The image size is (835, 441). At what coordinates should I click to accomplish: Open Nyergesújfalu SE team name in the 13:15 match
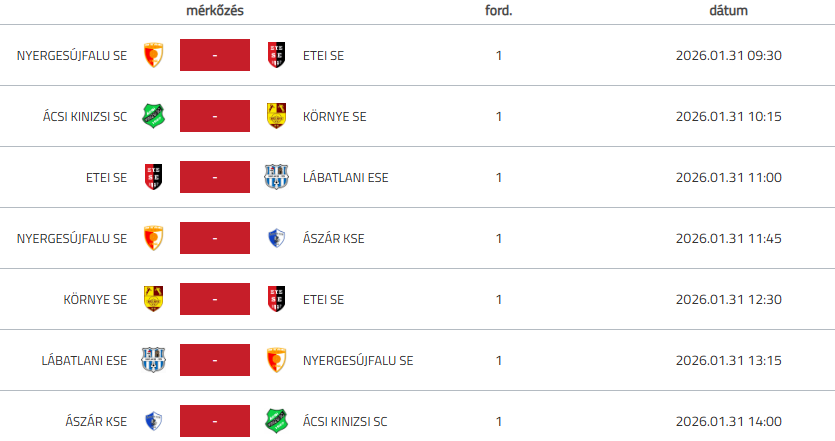[x=357, y=360]
